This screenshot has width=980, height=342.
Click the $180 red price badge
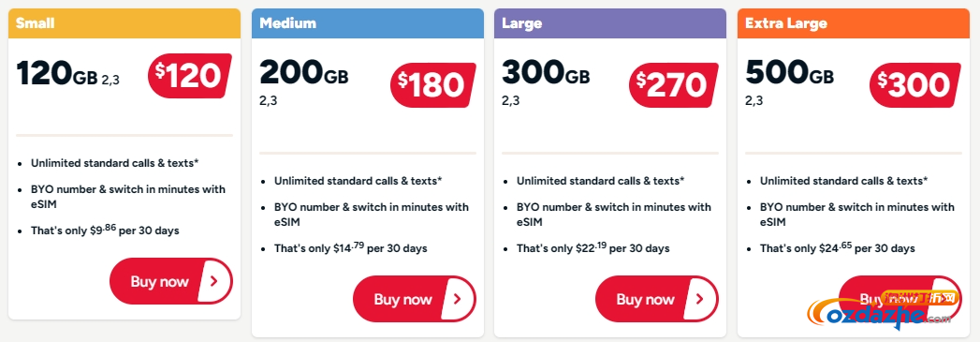[x=432, y=85]
